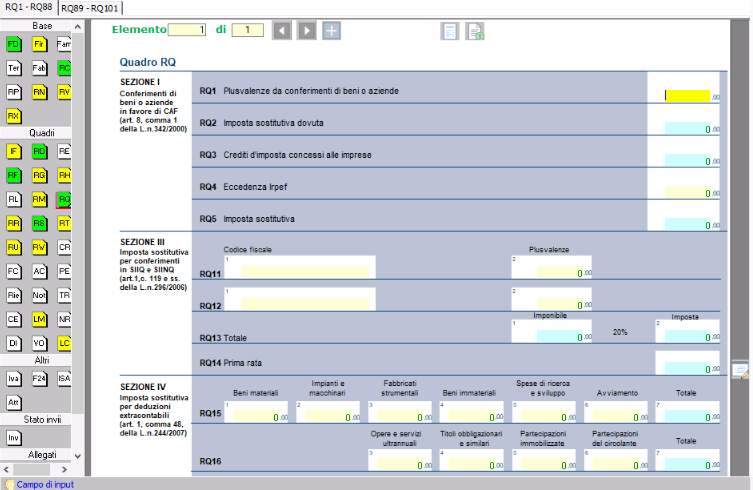Viewport: 753px width, 490px height.
Task: Select the green RF quadro icon
Action: click(13, 175)
